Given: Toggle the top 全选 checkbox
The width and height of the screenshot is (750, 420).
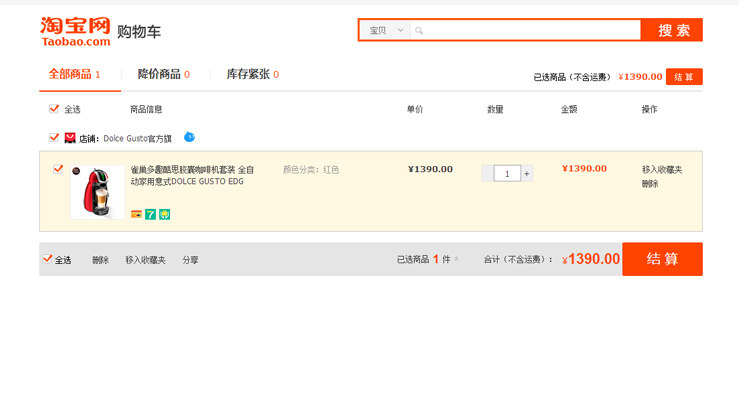Looking at the screenshot, I should pos(54,109).
